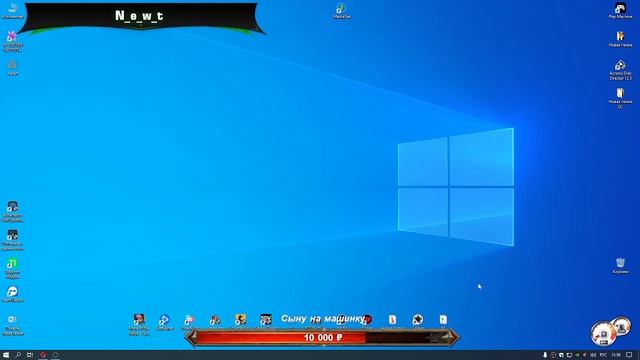
Task: Open Task View on the taskbar
Action: [30, 355]
